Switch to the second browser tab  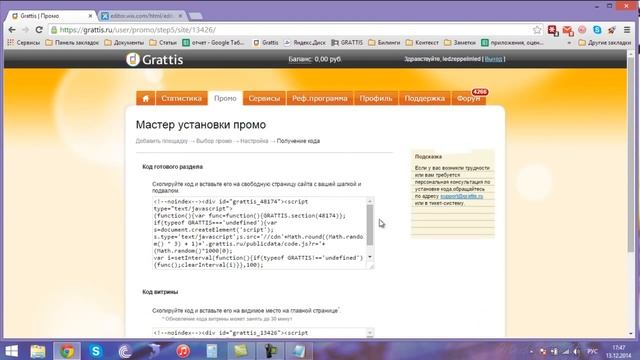pos(141,16)
